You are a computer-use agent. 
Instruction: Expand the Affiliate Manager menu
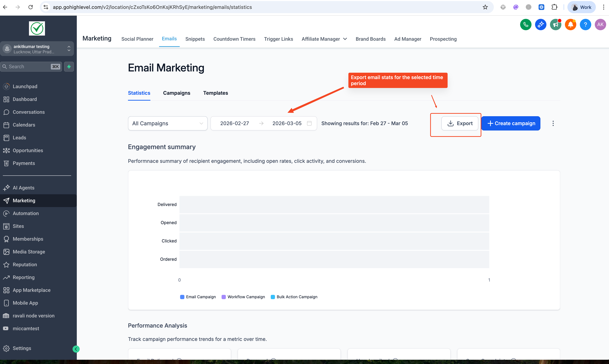324,39
